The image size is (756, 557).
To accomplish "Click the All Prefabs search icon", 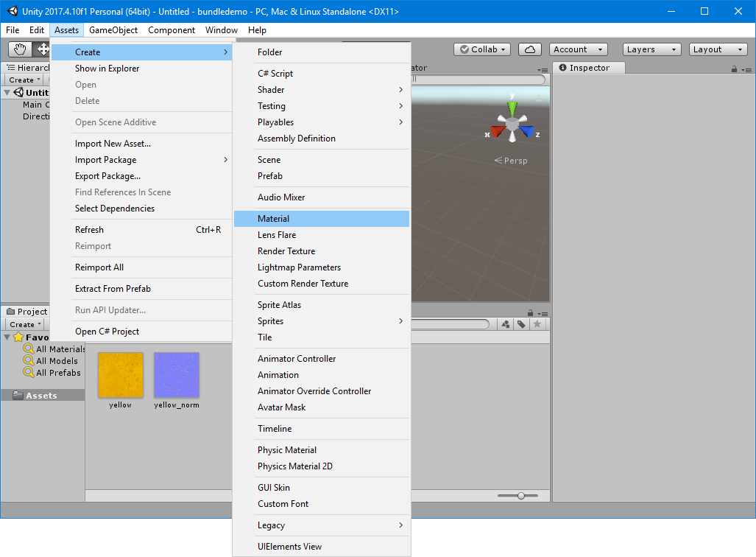I will [29, 372].
